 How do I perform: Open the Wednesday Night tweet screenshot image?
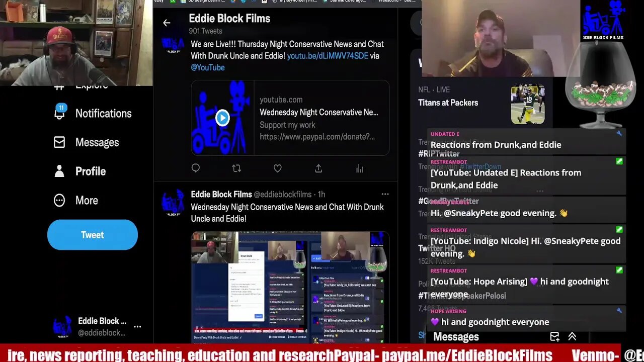(290, 287)
